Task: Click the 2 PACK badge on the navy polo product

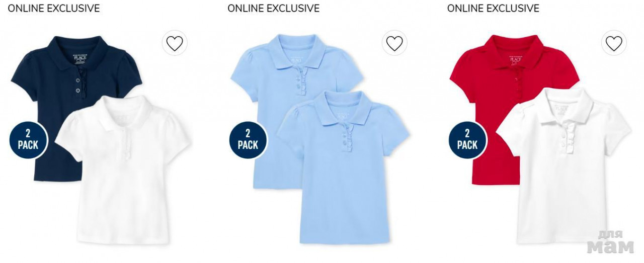Action: [29, 139]
